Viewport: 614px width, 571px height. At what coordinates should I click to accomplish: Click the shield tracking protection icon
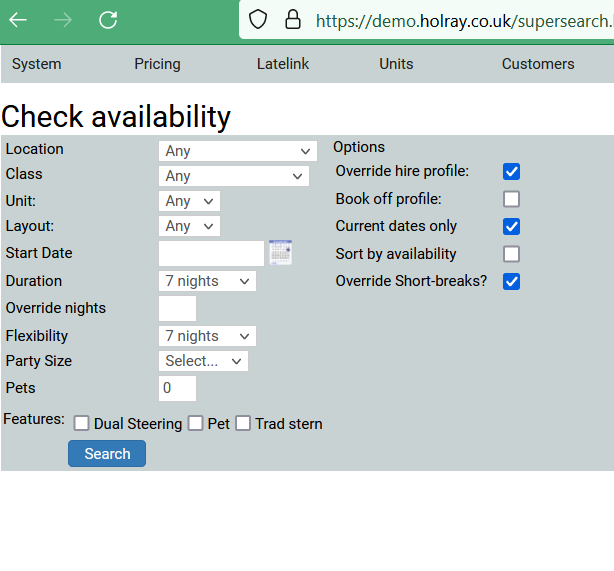pyautogui.click(x=258, y=20)
